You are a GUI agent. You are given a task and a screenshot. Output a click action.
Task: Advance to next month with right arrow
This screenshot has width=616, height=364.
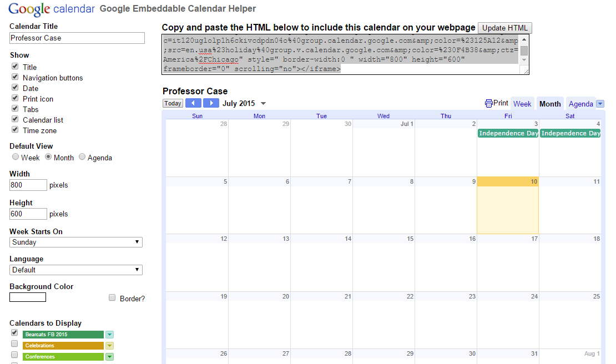pyautogui.click(x=211, y=103)
